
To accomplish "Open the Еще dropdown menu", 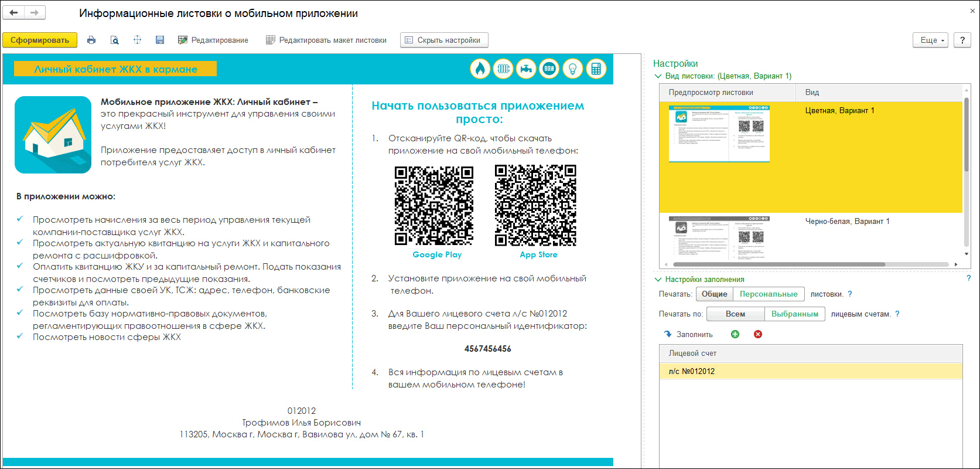I will pyautogui.click(x=930, y=40).
